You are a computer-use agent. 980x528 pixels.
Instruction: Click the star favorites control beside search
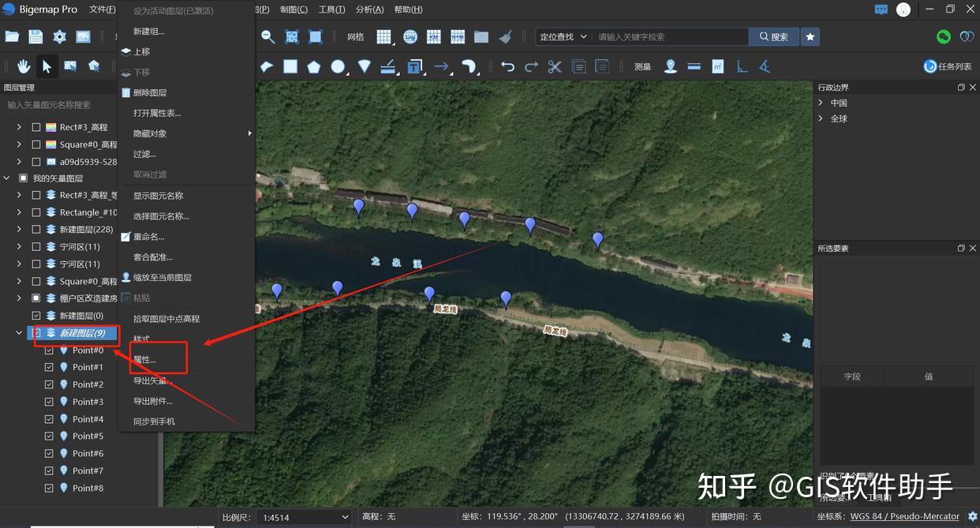click(810, 36)
